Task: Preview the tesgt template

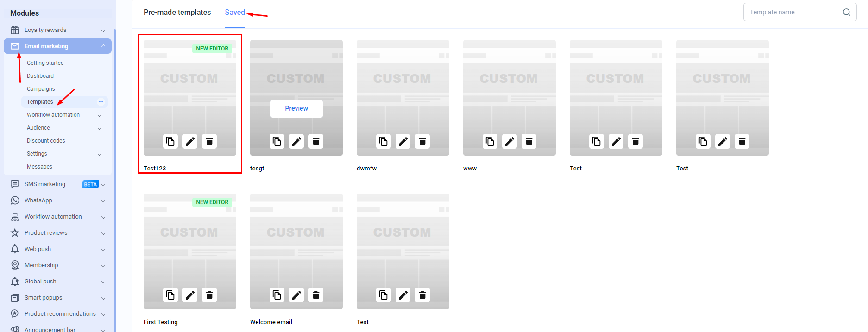Action: click(x=296, y=109)
